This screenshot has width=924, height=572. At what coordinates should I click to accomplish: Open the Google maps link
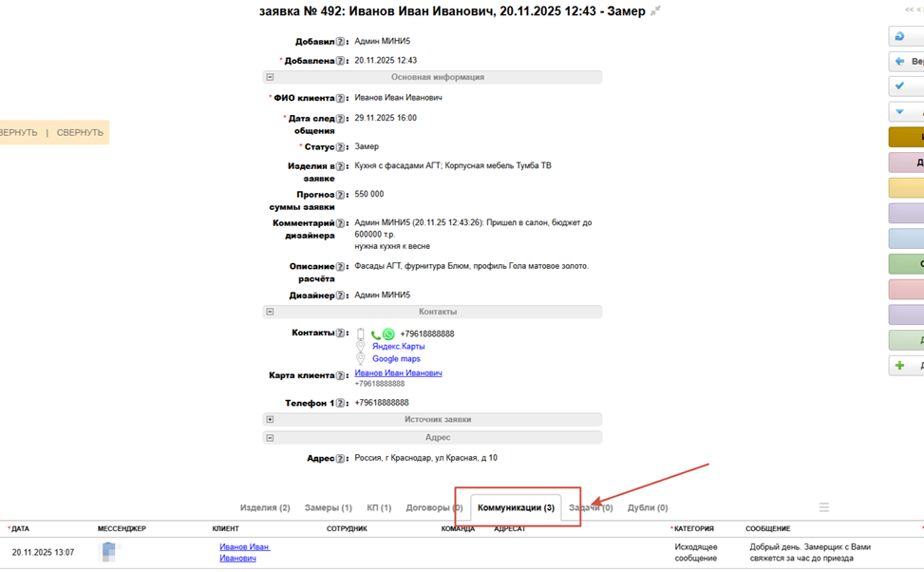click(396, 359)
